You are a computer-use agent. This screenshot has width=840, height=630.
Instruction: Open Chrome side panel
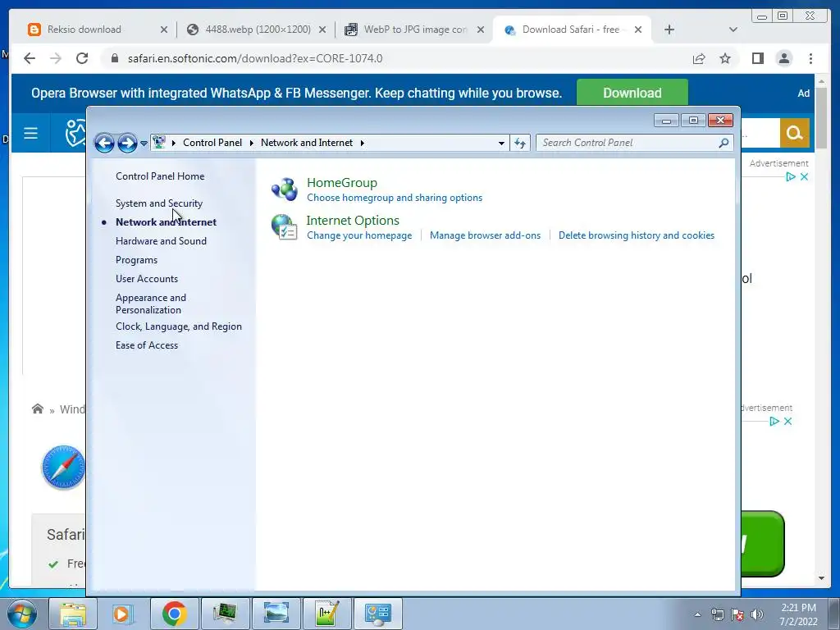[x=757, y=58]
